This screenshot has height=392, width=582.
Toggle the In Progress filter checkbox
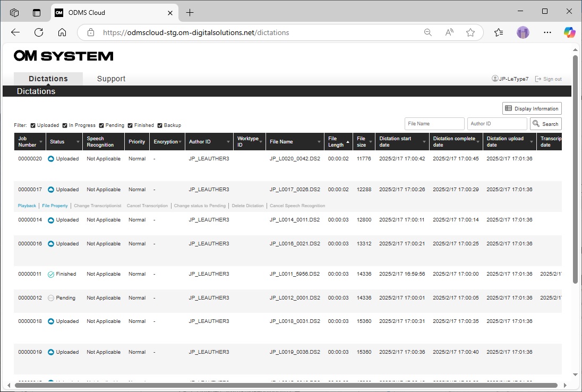(x=65, y=125)
